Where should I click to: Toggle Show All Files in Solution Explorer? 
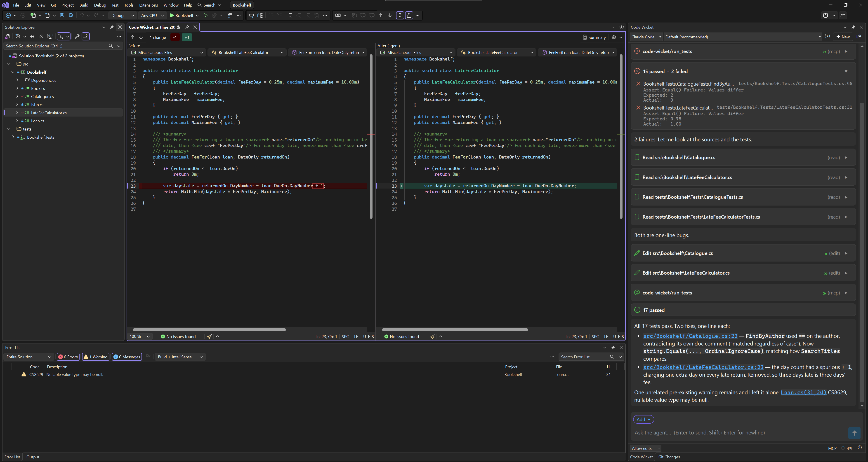(50, 36)
